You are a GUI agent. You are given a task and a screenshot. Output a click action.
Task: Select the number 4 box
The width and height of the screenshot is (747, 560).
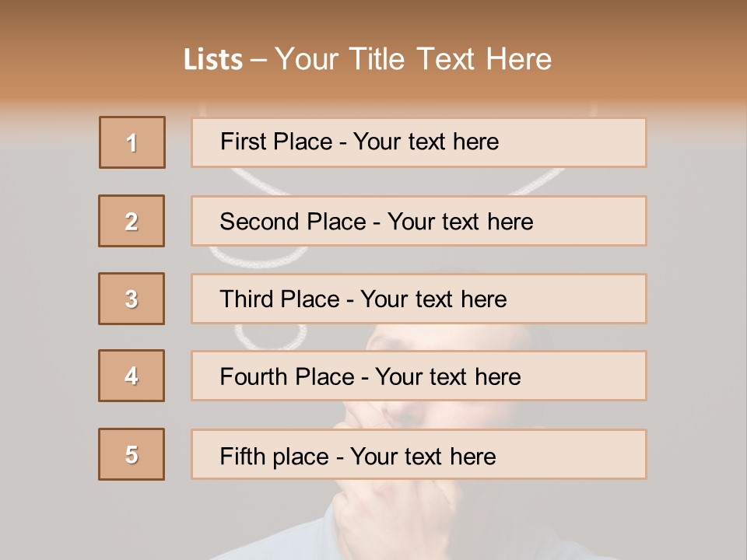click(x=132, y=376)
